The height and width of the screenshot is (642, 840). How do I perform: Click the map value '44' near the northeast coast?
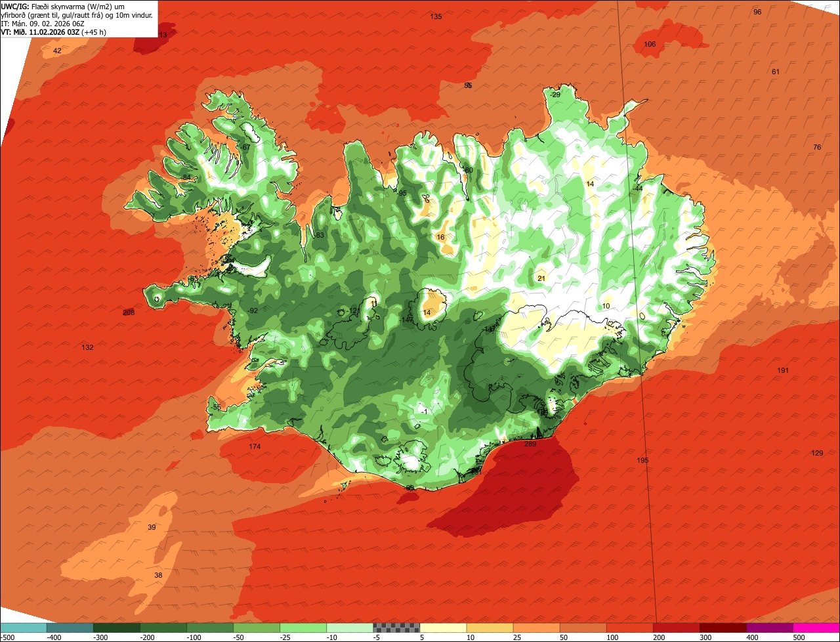(x=639, y=188)
